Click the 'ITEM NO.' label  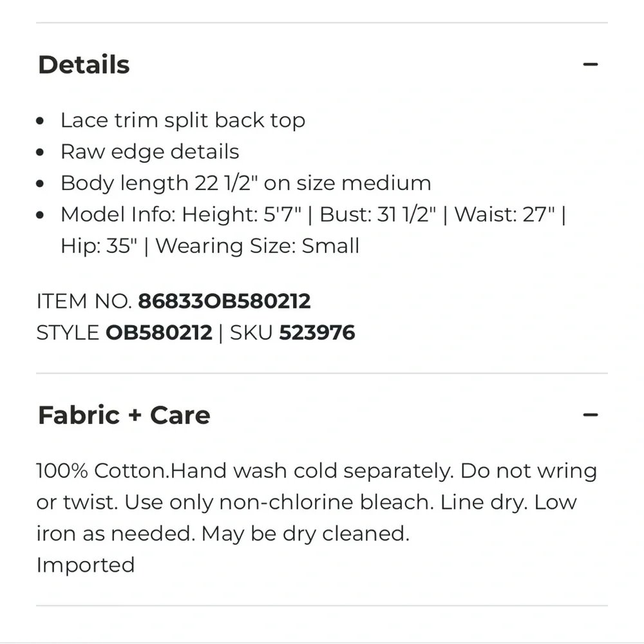(x=84, y=301)
